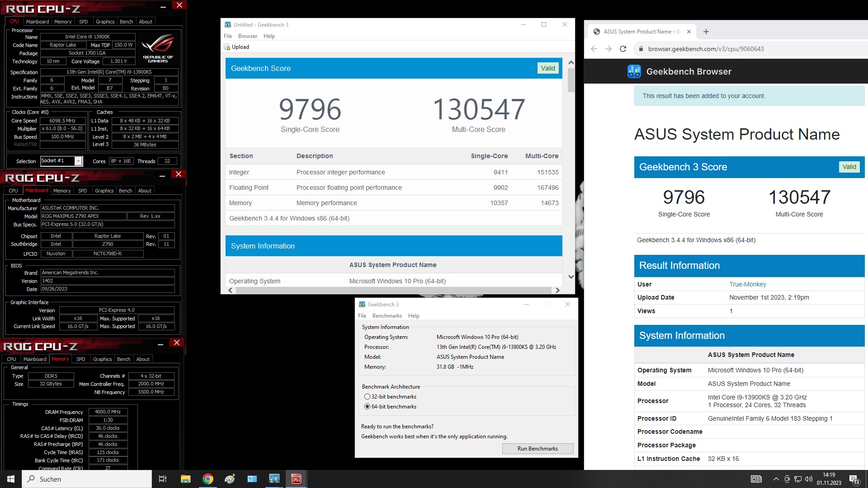Open the Socket #1 selection dropdown
This screenshot has width=868, height=488.
point(78,161)
